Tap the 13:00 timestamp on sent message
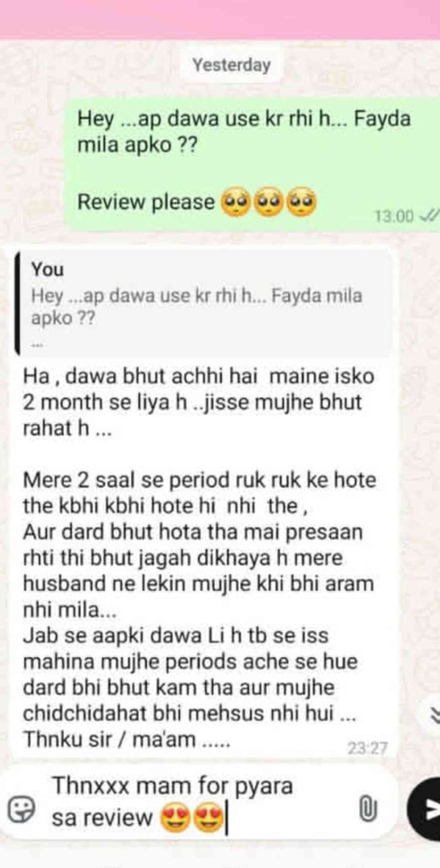 (x=394, y=216)
